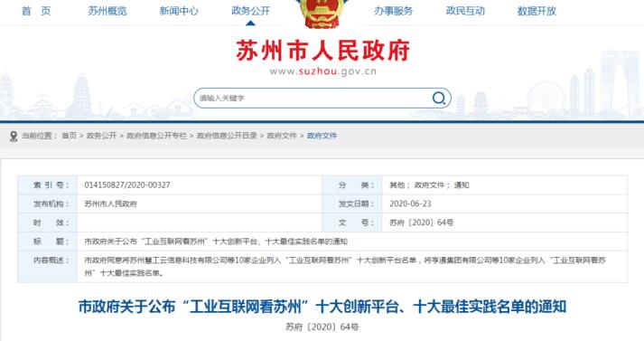Open the 首页 navigation tab
This screenshot has width=644, height=341.
36,11
